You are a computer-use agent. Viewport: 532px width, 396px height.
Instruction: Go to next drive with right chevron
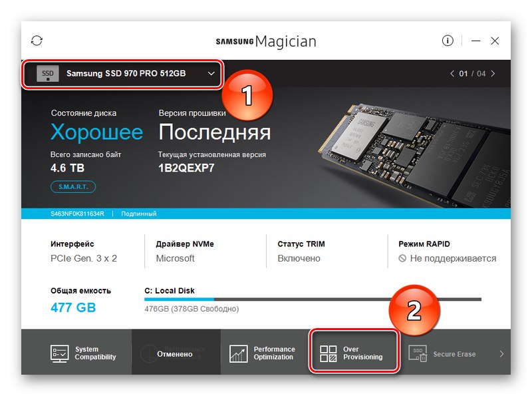click(493, 74)
